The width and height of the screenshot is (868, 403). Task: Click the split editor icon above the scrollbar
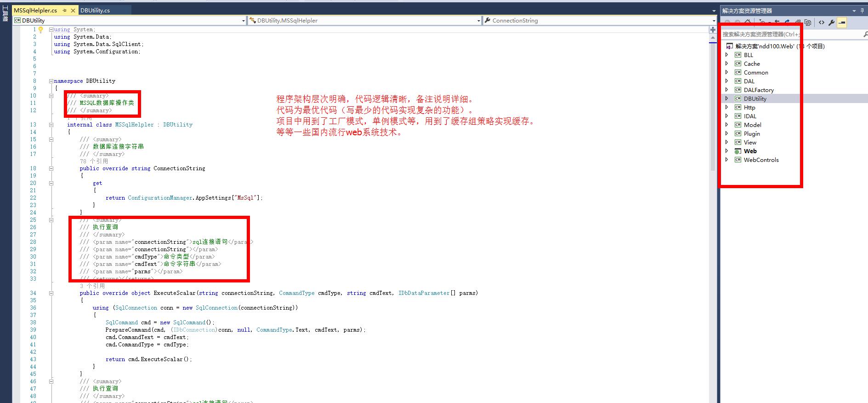point(713,29)
